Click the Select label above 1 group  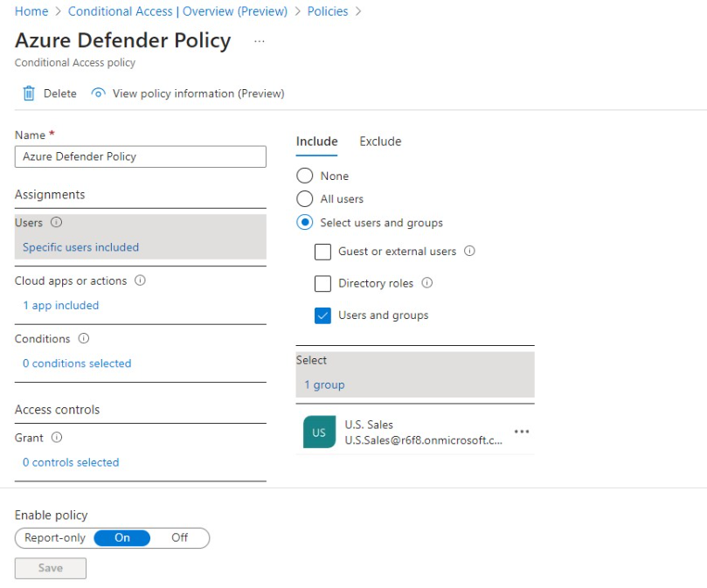[311, 360]
